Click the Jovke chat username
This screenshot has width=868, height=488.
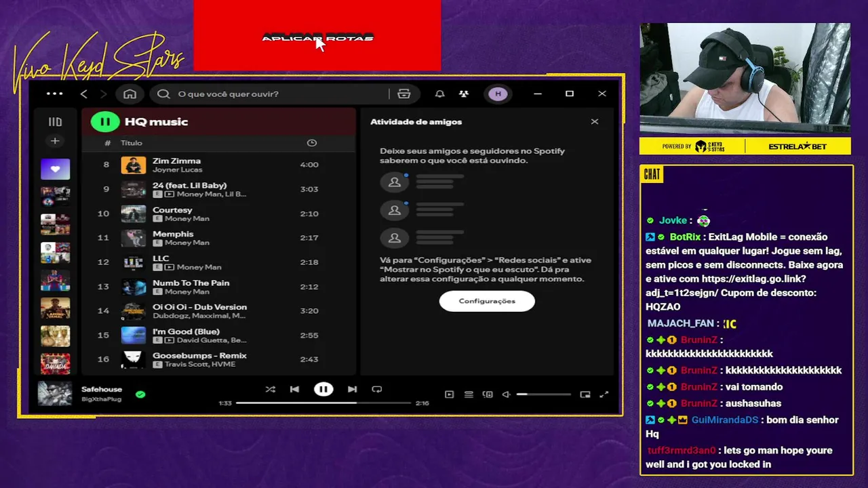coord(673,221)
